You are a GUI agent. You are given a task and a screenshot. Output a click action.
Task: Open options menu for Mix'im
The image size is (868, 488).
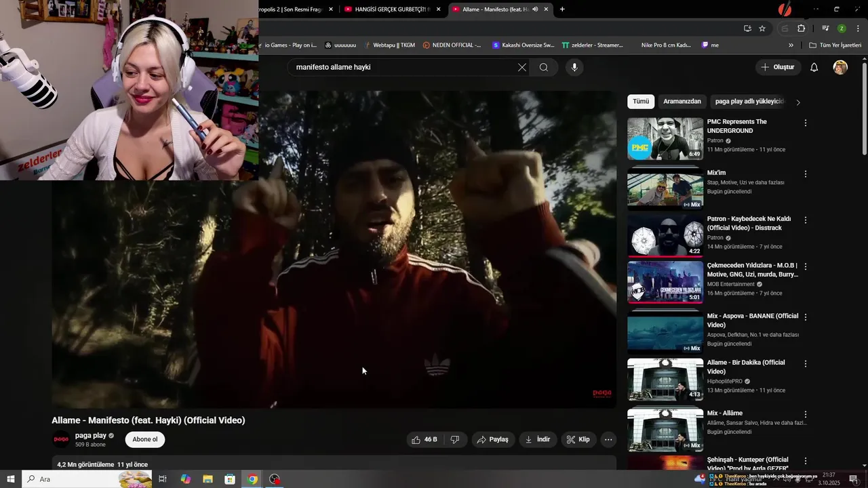point(806,174)
